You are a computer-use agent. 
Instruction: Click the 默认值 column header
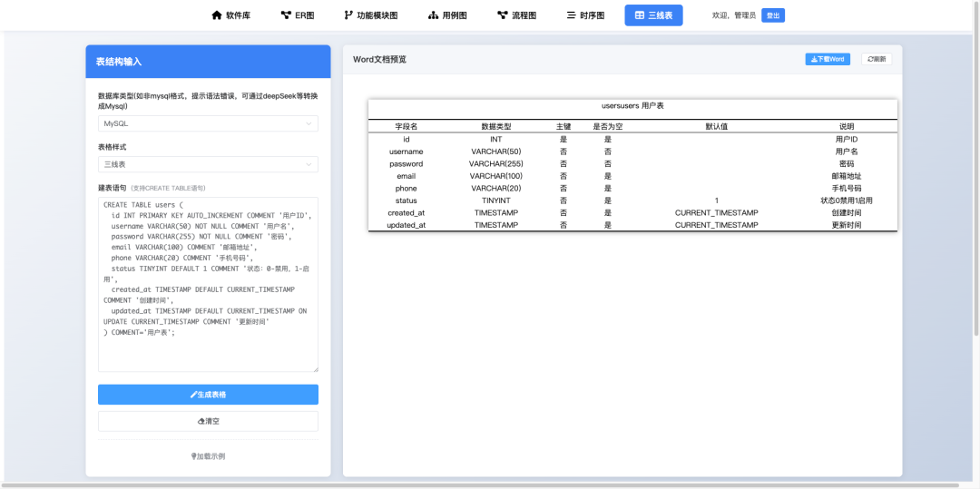(x=717, y=126)
